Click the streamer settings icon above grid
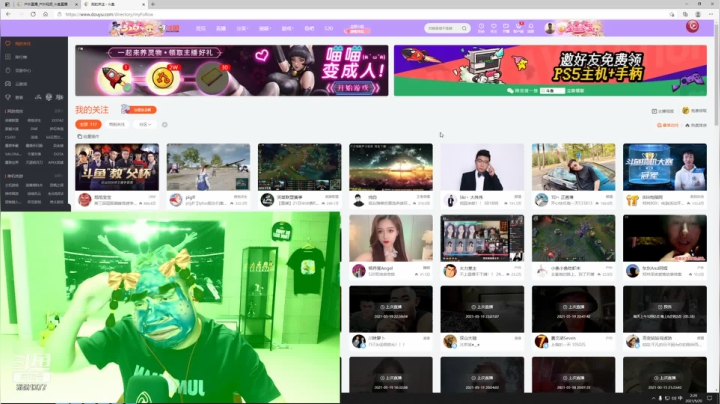Screen dimensions: 720x404 pos(654,111)
